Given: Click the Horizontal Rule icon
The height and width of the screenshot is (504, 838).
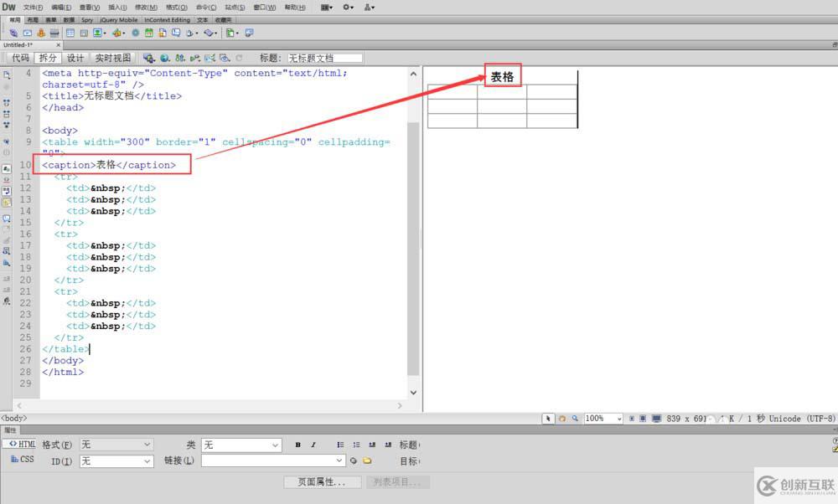Looking at the screenshot, I should tap(54, 33).
